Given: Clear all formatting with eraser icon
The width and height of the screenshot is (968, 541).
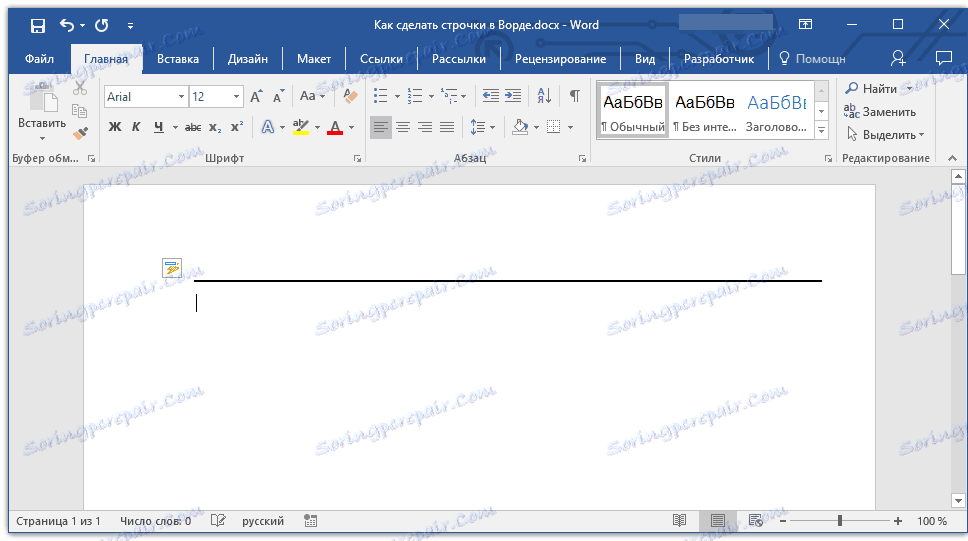Looking at the screenshot, I should [x=350, y=96].
